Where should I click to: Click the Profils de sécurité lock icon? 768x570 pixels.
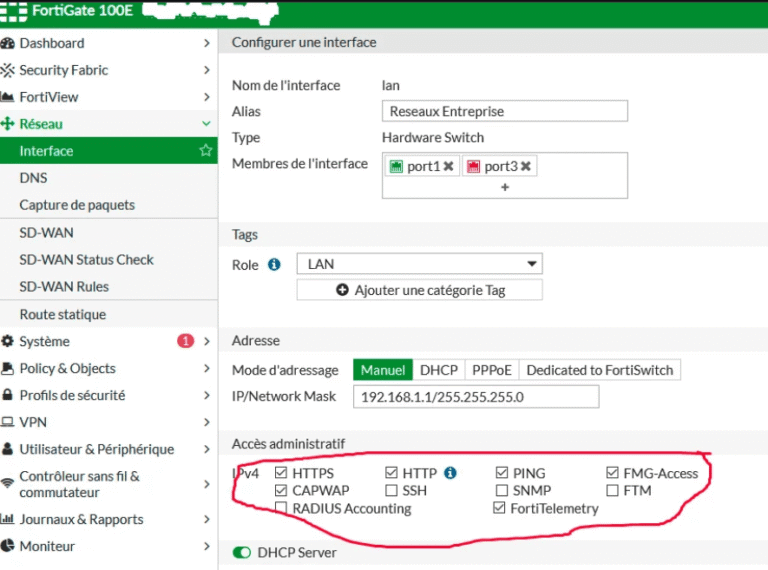tap(7, 395)
